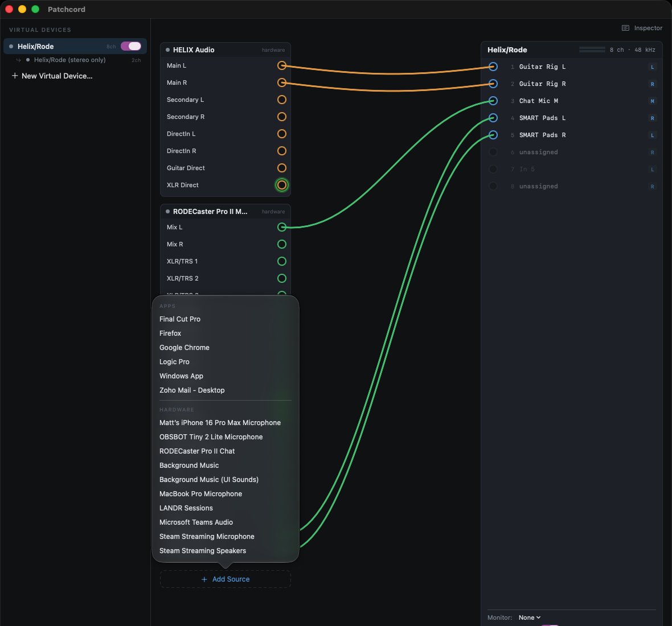Click the channel 6 unassigned input port
672x626 pixels.
[493, 152]
